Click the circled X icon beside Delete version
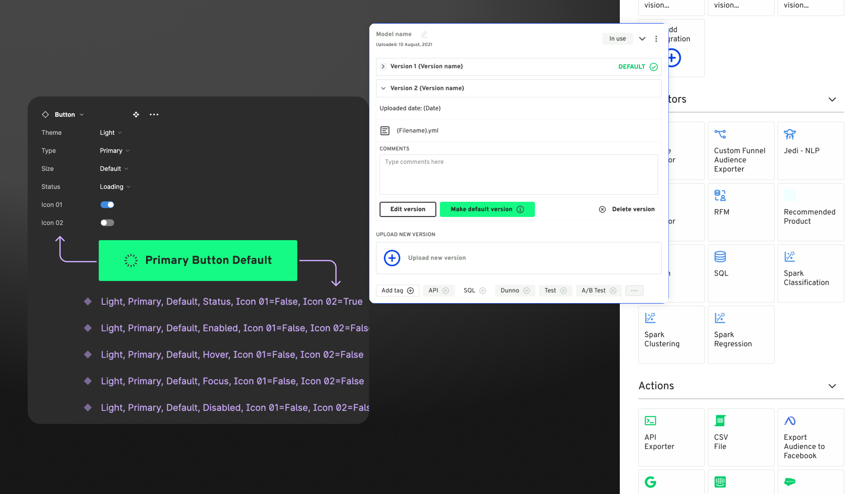 pyautogui.click(x=602, y=209)
